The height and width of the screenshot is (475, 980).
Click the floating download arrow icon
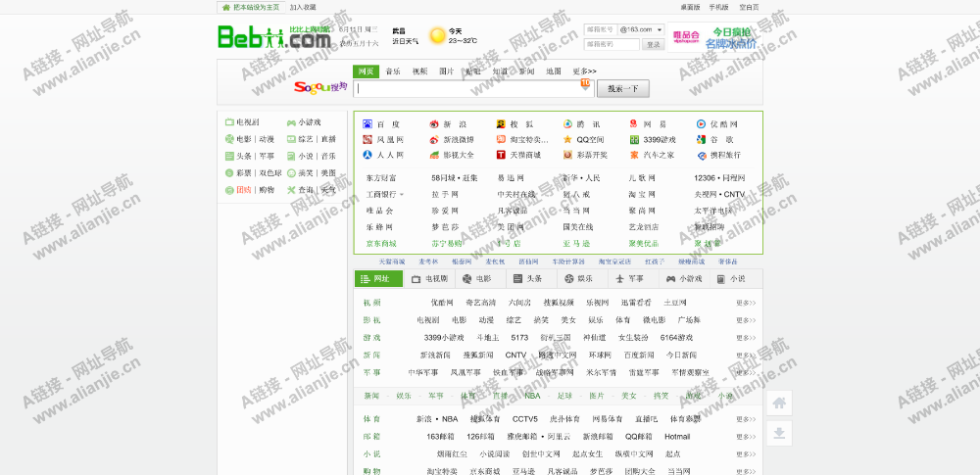pyautogui.click(x=779, y=433)
